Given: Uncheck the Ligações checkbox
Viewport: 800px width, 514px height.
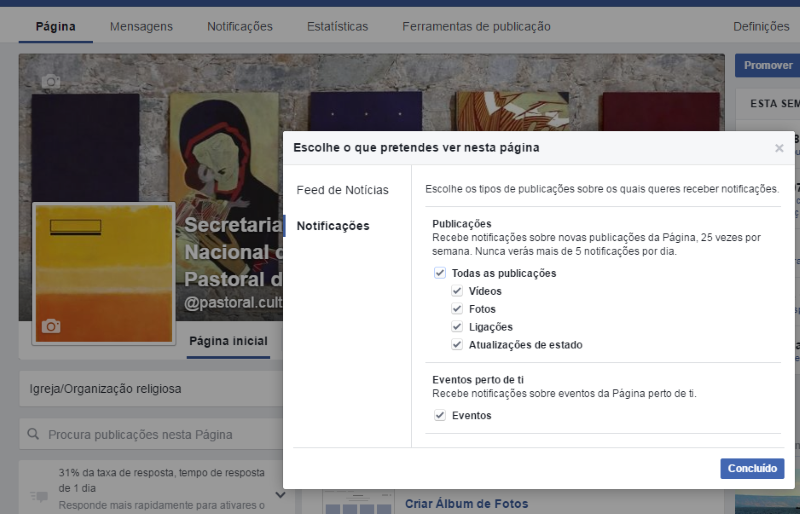Looking at the screenshot, I should tap(457, 327).
